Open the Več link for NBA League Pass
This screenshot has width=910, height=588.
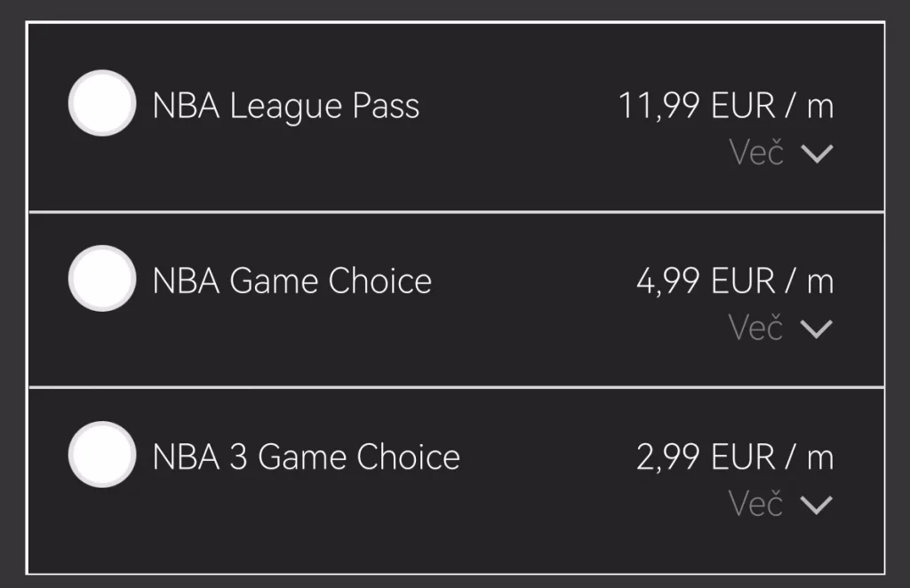756,153
